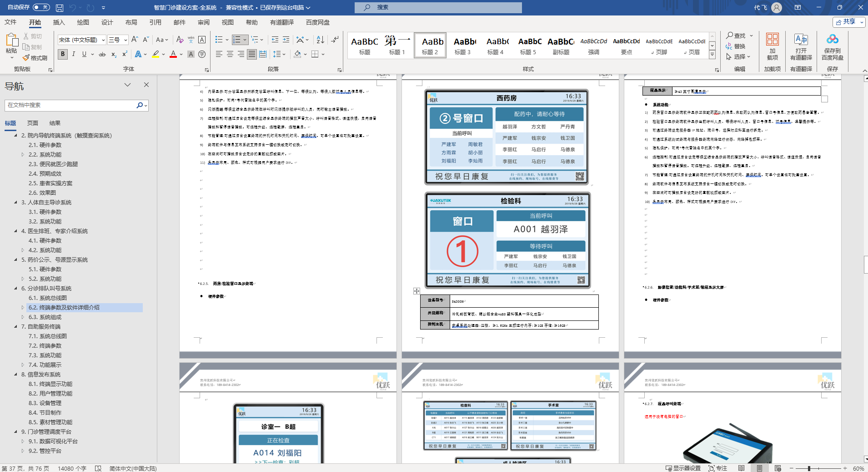Viewport: 868px width, 472px height.
Task: Toggle Underline formatting
Action: (84, 54)
